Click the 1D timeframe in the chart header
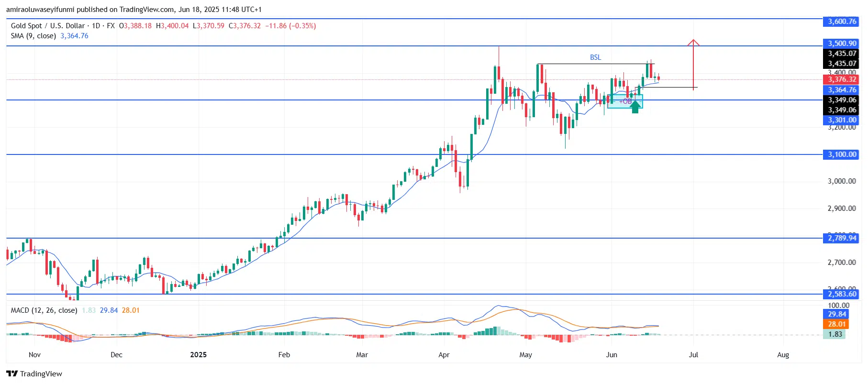Image resolution: width=868 pixels, height=384 pixels. 96,26
